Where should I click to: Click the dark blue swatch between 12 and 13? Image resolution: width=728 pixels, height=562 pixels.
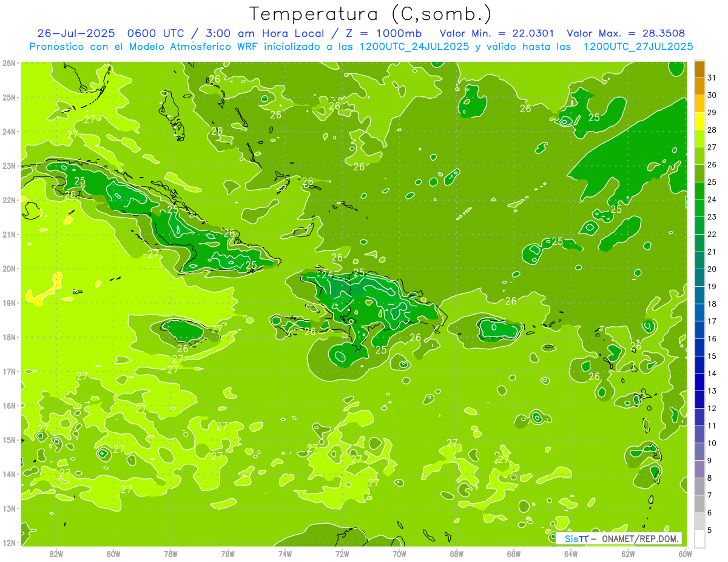[700, 400]
